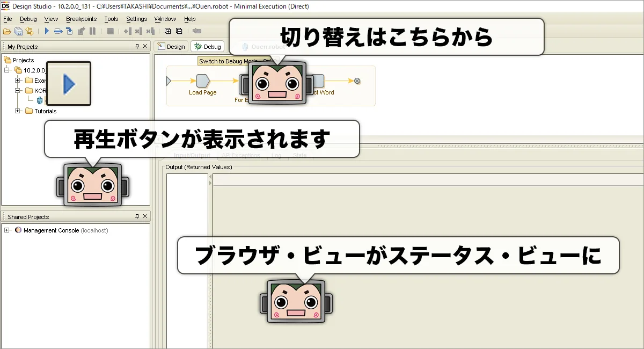Screen dimensions: 644x349
Task: Click the Save All toolbar icon
Action: [x=18, y=31]
